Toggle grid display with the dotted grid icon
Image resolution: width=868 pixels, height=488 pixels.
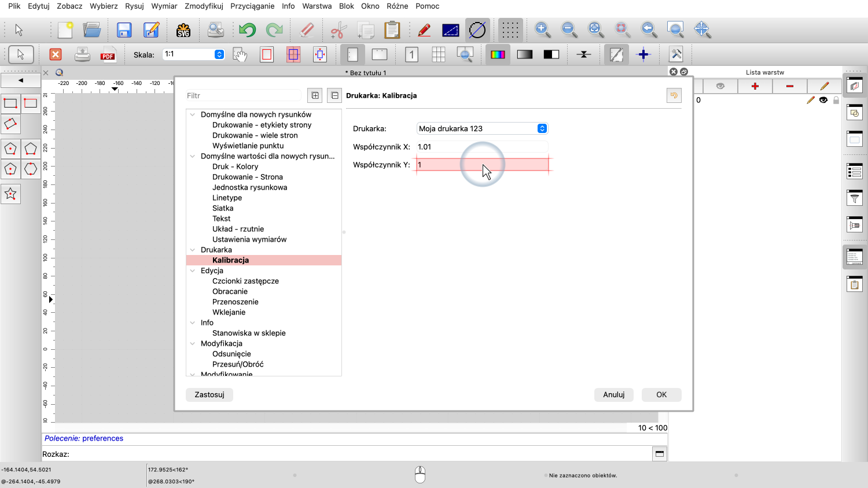click(x=510, y=29)
